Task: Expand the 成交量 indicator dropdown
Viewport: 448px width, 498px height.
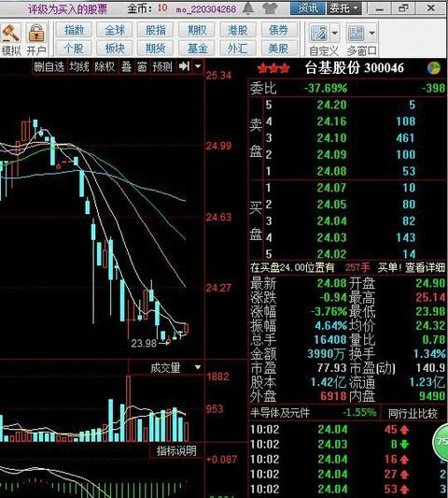Action: (198, 367)
